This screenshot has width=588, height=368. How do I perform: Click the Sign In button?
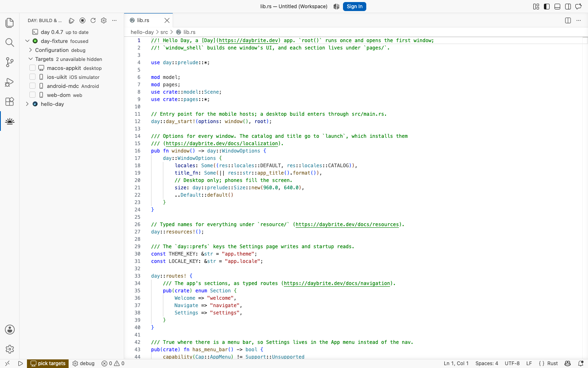coord(354,7)
